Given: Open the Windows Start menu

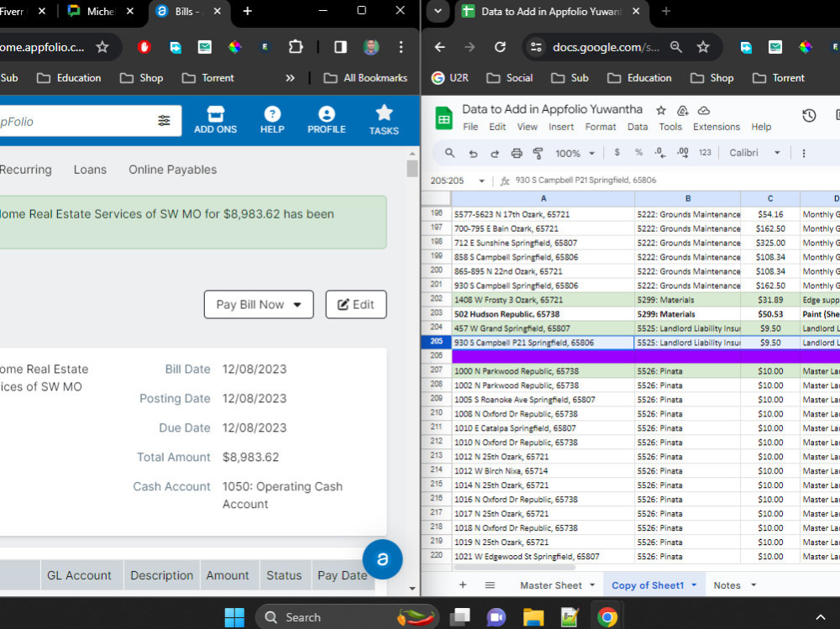Looking at the screenshot, I should pos(234,617).
